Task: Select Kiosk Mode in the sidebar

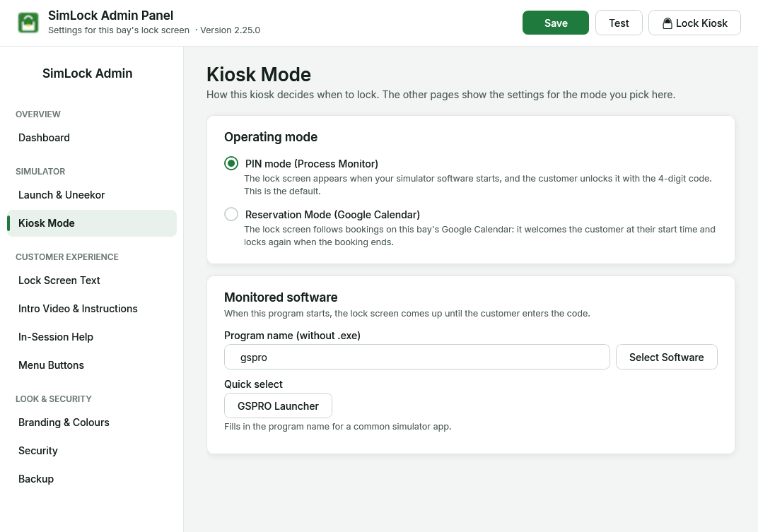Action: pyautogui.click(x=92, y=223)
